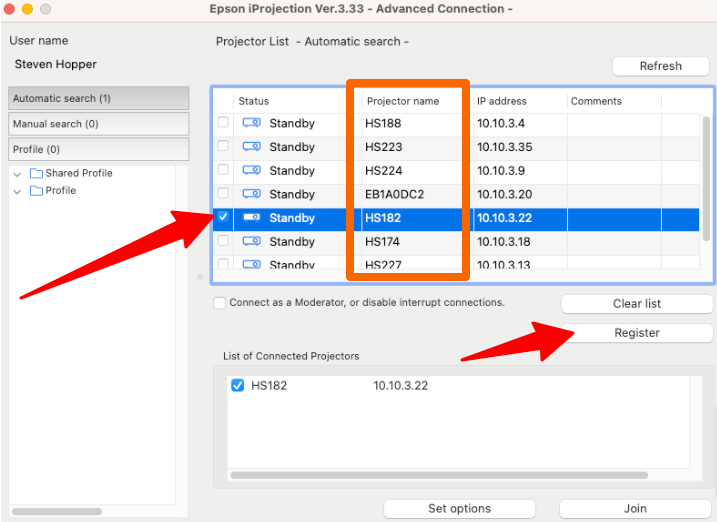
Task: Click IP address 10.10.3.20
Action: pyautogui.click(x=504, y=194)
